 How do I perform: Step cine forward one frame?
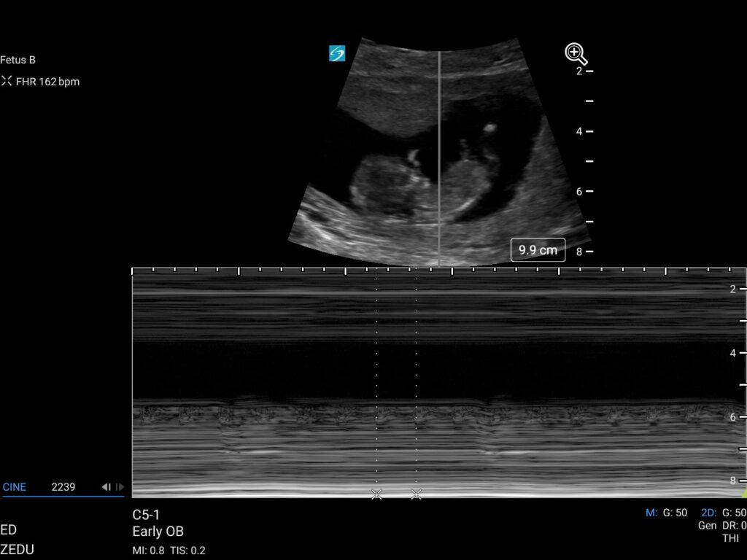click(x=120, y=486)
